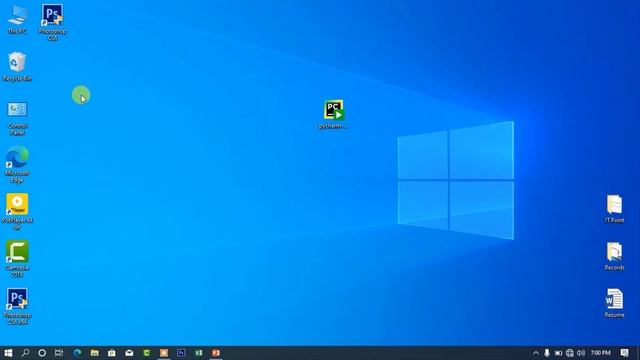The width and height of the screenshot is (640, 360).
Task: Open the Windows Start menu
Action: [x=8, y=353]
